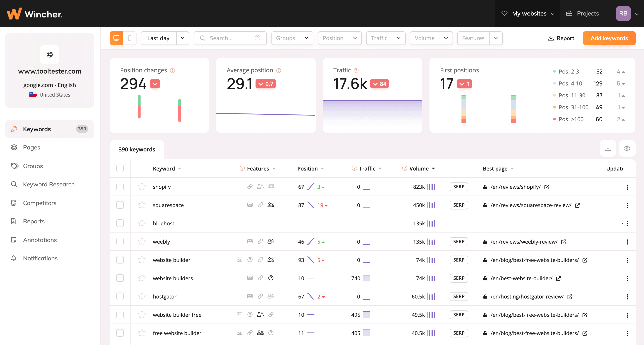Check the hostgator row checkbox

point(120,296)
